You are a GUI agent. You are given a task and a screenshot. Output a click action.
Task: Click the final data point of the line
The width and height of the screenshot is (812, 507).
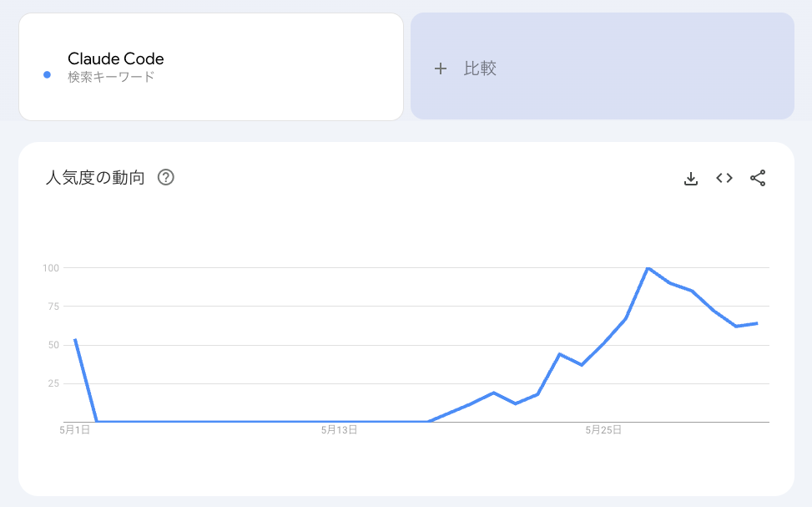pos(757,323)
